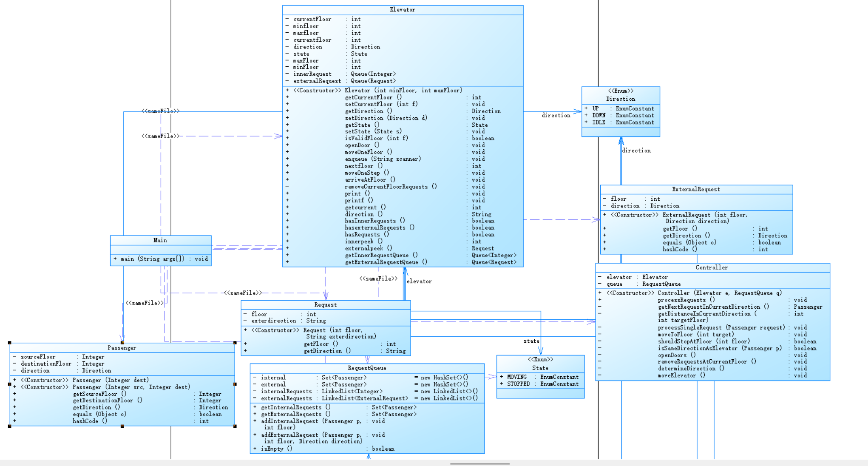Select the State enum header
The width and height of the screenshot is (868, 466).
tap(540, 368)
